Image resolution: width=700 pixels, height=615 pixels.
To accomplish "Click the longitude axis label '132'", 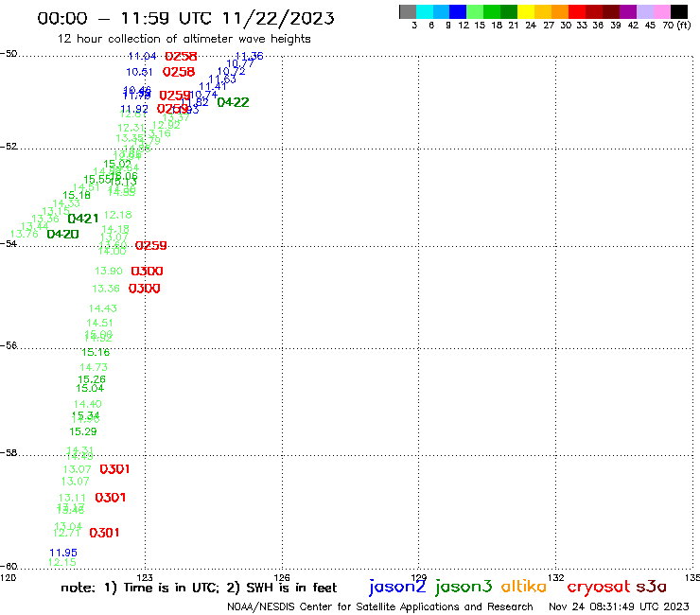I will (x=555, y=577).
